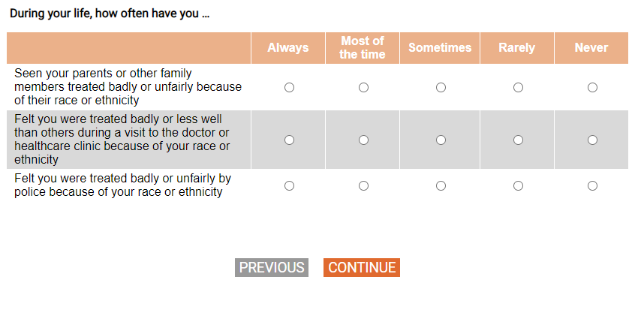The height and width of the screenshot is (334, 644).
Task: Click the Never column header
Action: [591, 48]
